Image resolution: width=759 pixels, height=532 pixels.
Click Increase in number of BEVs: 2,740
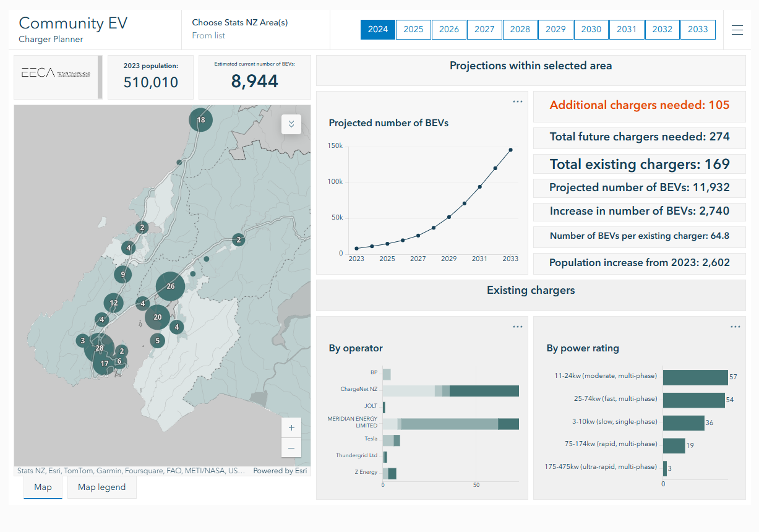640,211
